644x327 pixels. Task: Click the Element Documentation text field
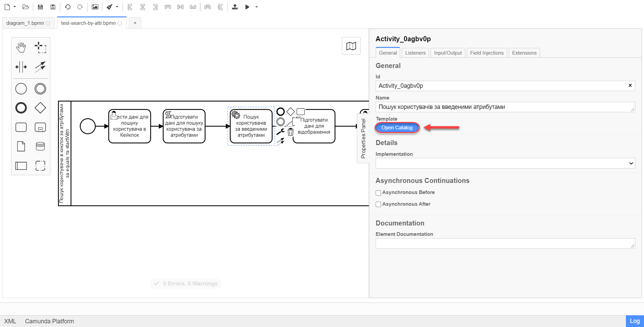tap(505, 244)
